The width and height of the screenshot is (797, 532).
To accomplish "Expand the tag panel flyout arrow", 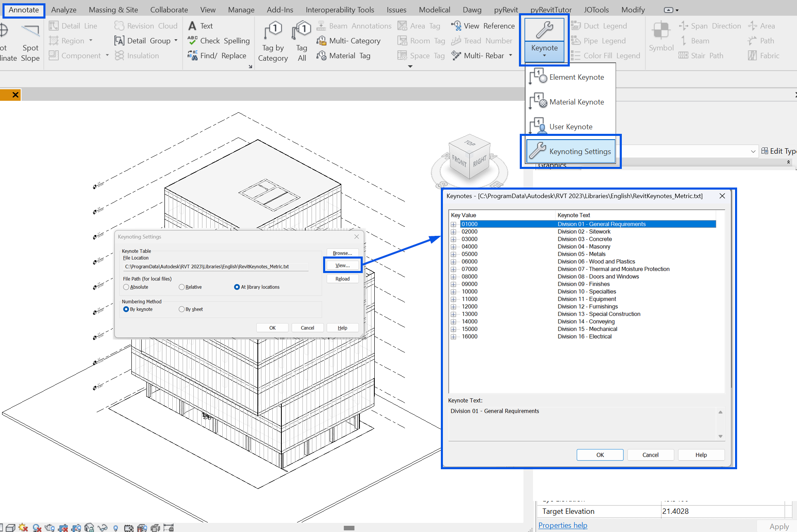I will tap(410, 66).
